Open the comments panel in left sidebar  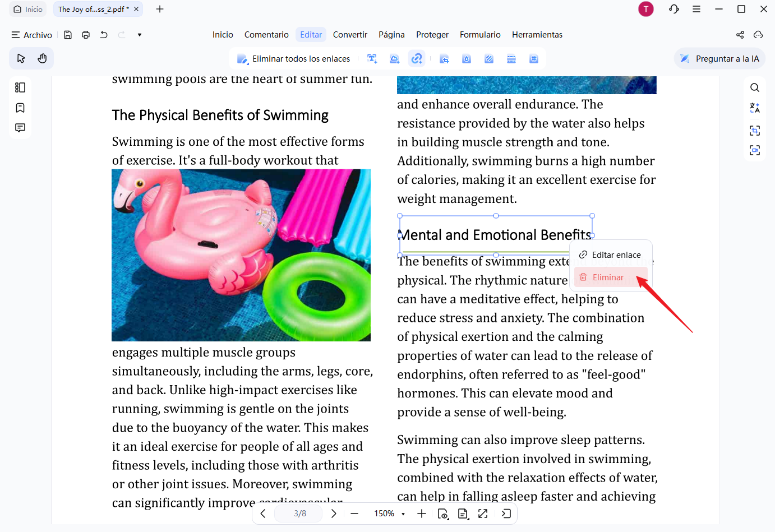20,128
